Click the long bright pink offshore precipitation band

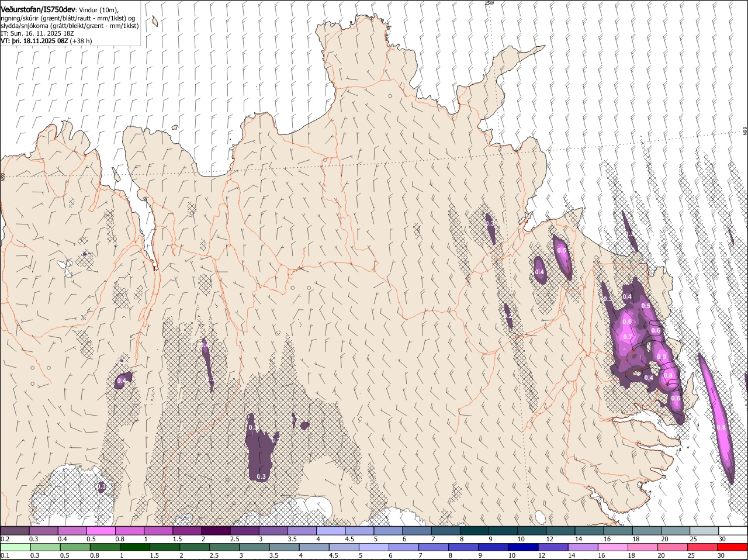(716, 418)
